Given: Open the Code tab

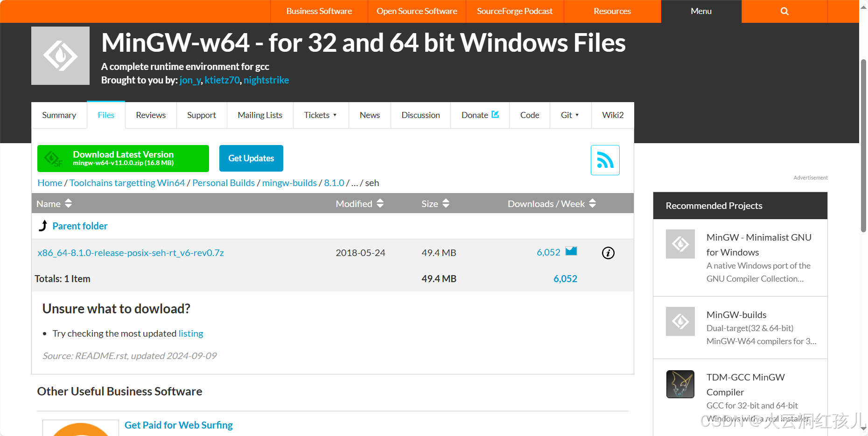Looking at the screenshot, I should tap(530, 115).
